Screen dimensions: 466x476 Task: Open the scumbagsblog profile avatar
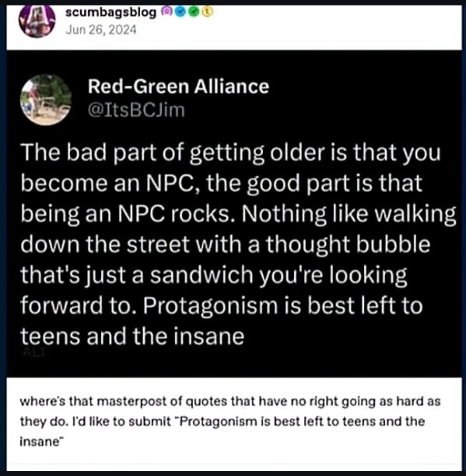tap(37, 21)
